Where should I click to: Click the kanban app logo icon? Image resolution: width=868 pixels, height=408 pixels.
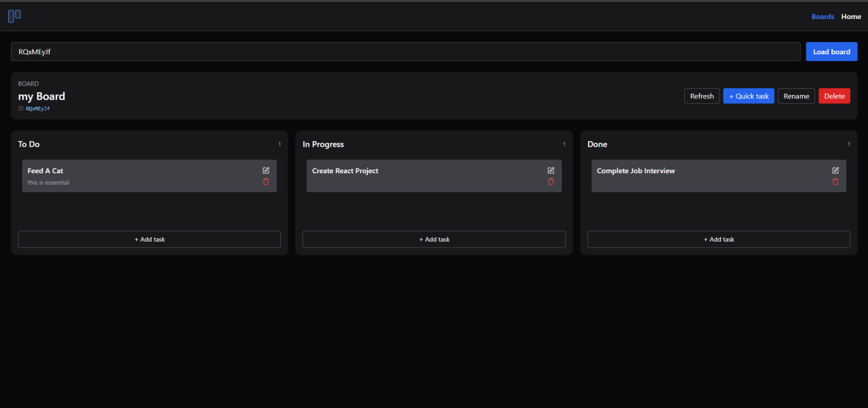[x=14, y=15]
